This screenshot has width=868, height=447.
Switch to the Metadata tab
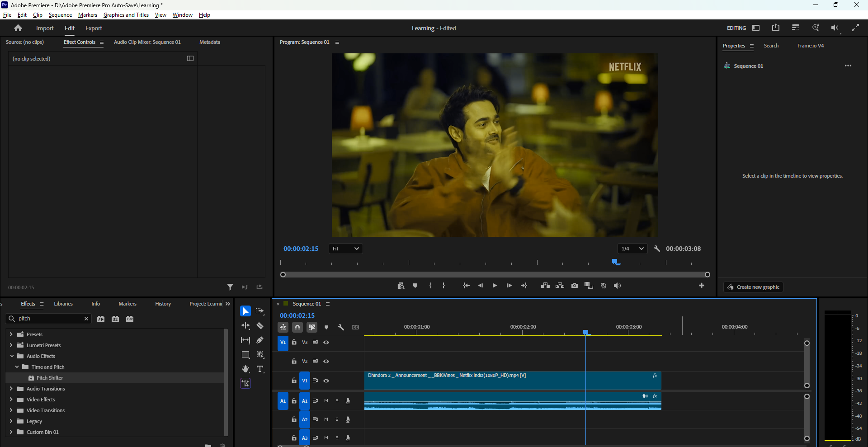point(210,42)
